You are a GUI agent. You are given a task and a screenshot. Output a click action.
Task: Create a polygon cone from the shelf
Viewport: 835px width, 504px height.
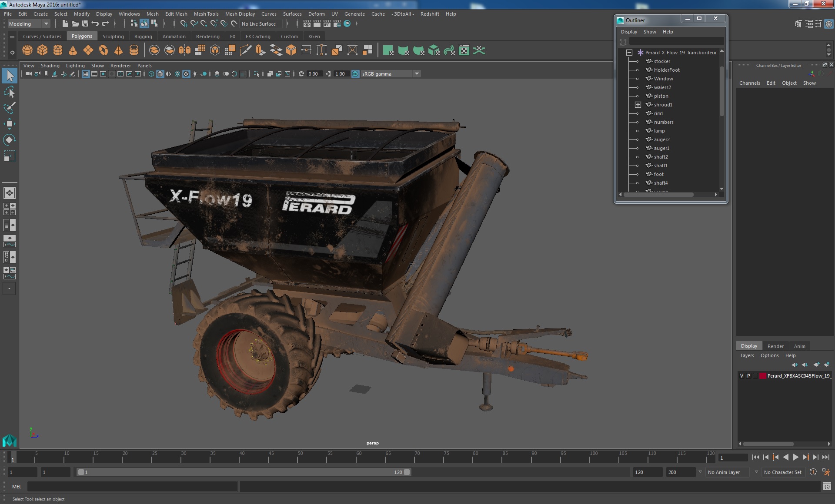coord(73,50)
